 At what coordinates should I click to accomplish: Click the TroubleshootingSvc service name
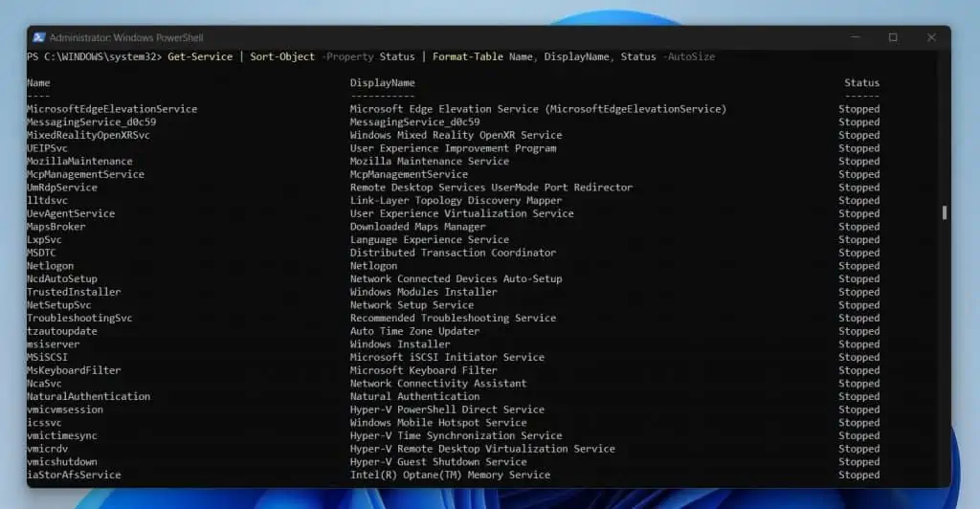79,319
